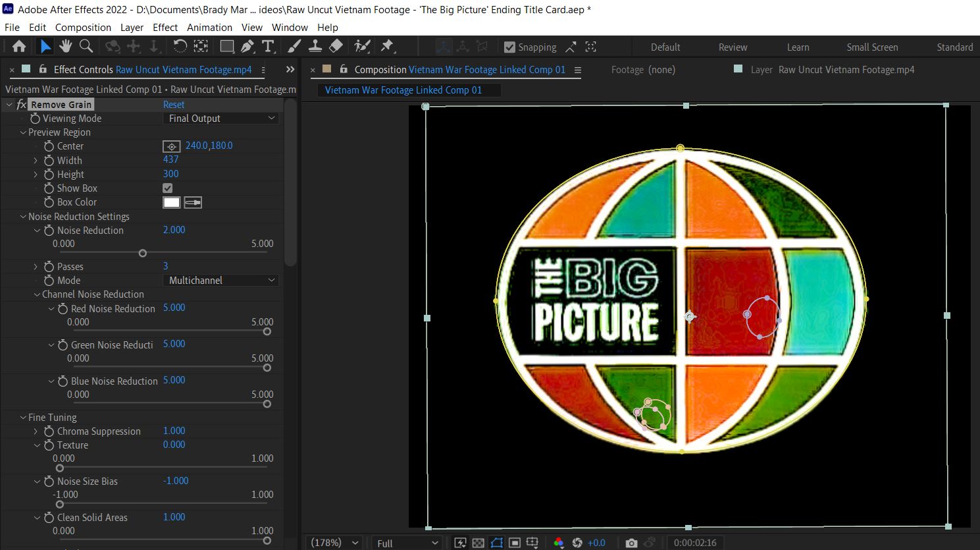This screenshot has height=550, width=980.
Task: Open the Show Channel color icon
Action: tap(559, 543)
